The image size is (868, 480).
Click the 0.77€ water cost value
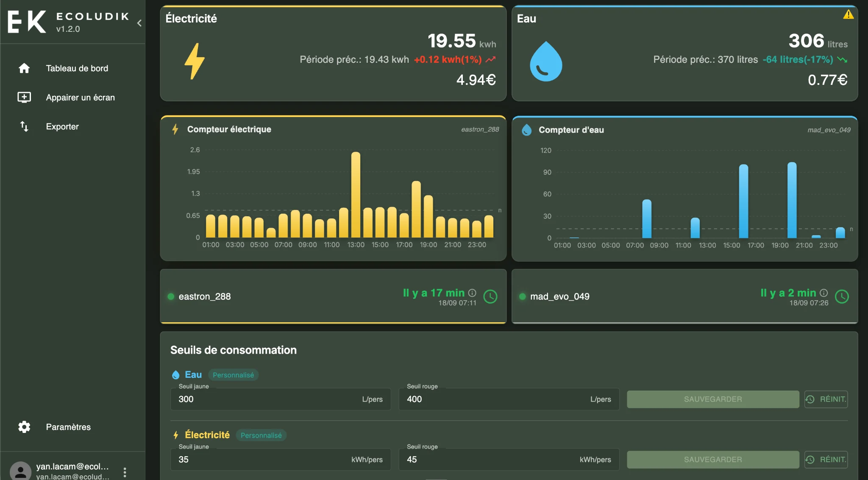[x=827, y=80]
